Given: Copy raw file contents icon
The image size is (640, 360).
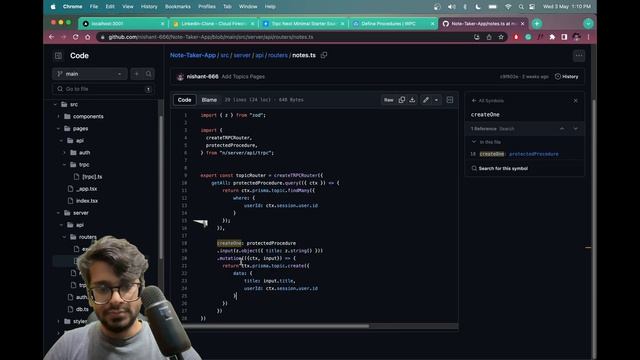Looking at the screenshot, I should [402, 100].
